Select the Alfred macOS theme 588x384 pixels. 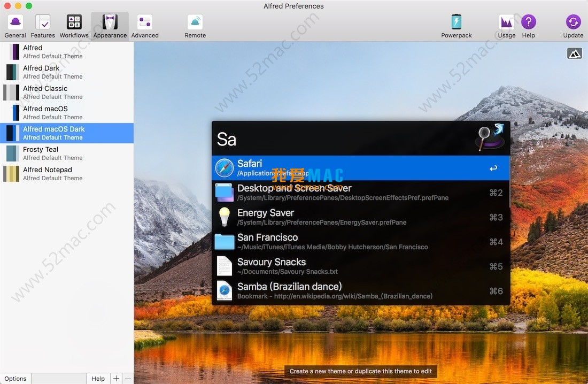[67, 113]
